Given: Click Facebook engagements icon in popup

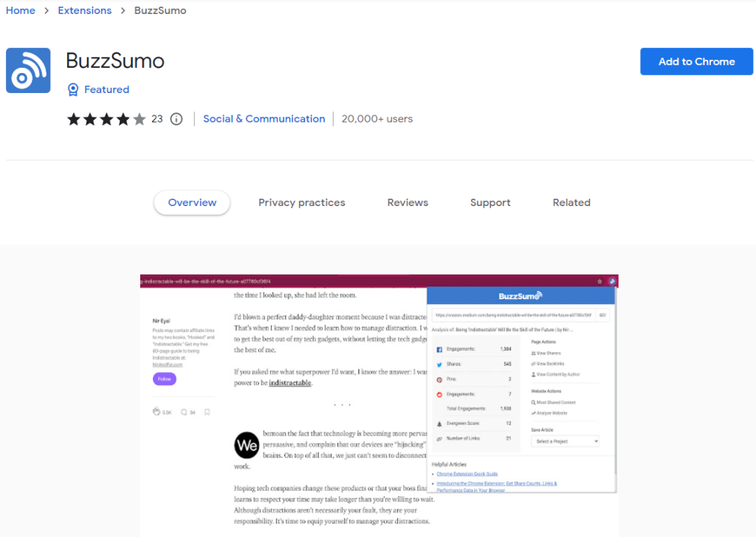Looking at the screenshot, I should pyautogui.click(x=439, y=349).
